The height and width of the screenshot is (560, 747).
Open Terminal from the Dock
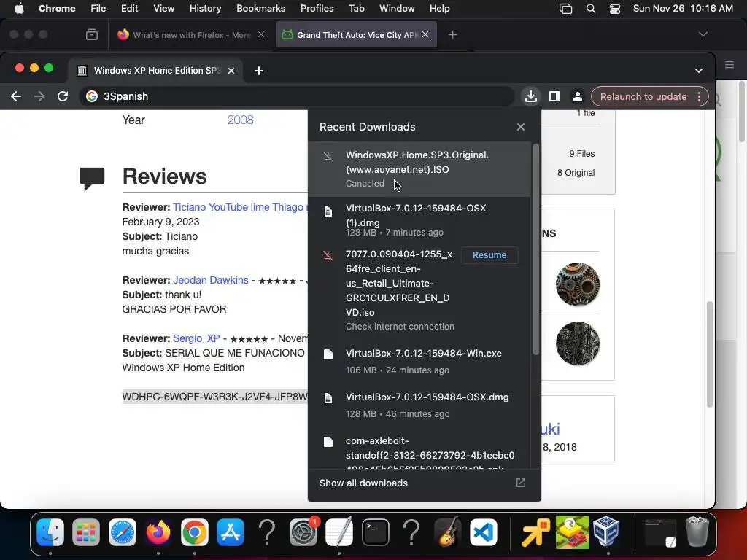point(376,532)
